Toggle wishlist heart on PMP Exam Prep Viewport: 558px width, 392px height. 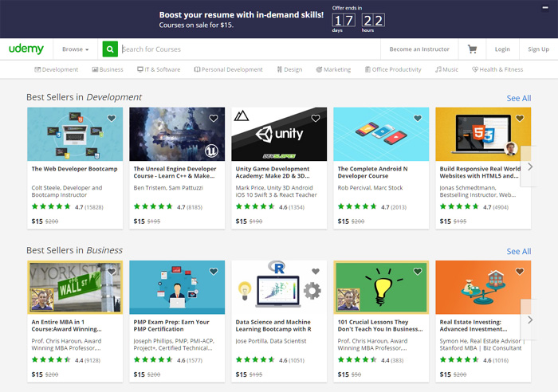(x=214, y=272)
